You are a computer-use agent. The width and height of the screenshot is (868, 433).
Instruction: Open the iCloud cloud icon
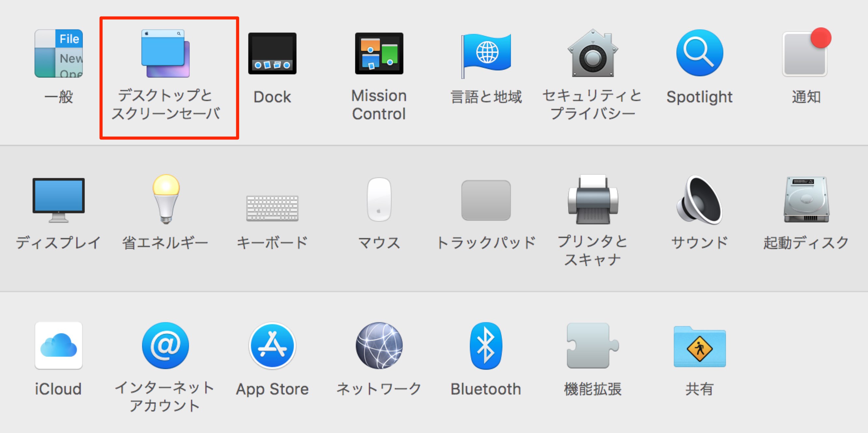[x=59, y=345]
